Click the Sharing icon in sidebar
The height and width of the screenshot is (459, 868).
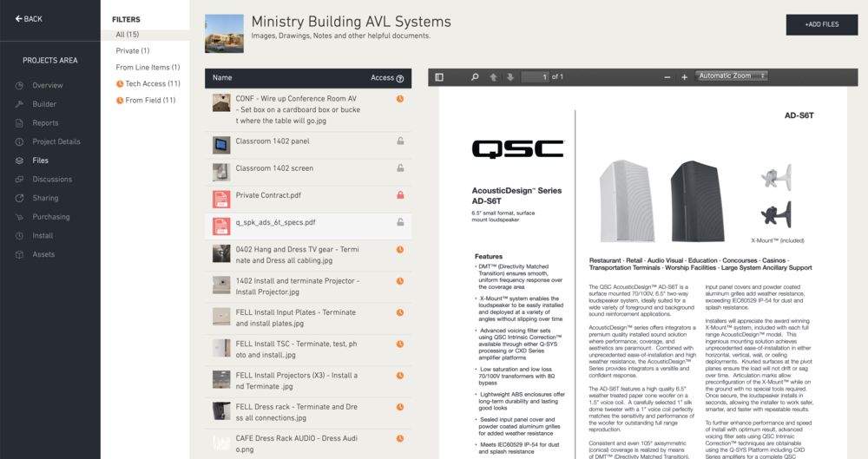[19, 198]
